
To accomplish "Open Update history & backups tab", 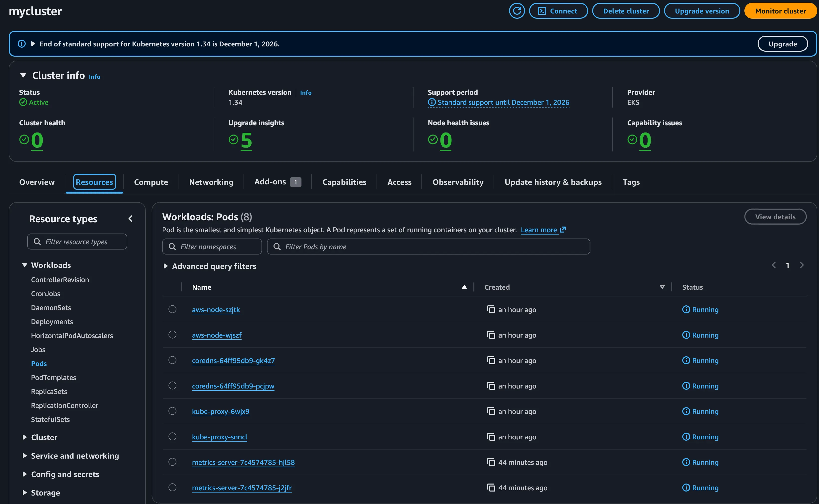I will (553, 182).
